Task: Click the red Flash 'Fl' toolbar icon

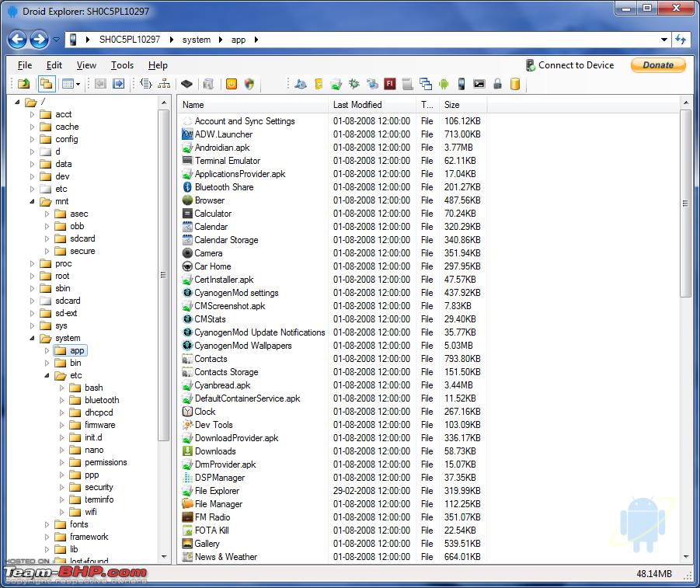Action: [x=390, y=83]
